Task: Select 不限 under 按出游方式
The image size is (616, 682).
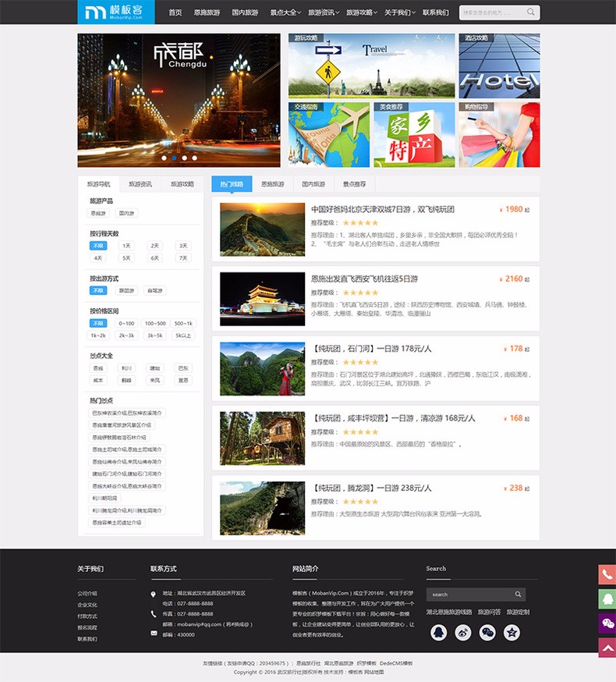Action: 98,290
